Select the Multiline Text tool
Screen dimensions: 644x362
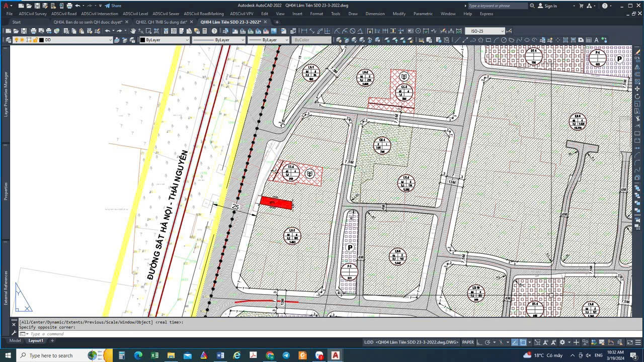(596, 40)
